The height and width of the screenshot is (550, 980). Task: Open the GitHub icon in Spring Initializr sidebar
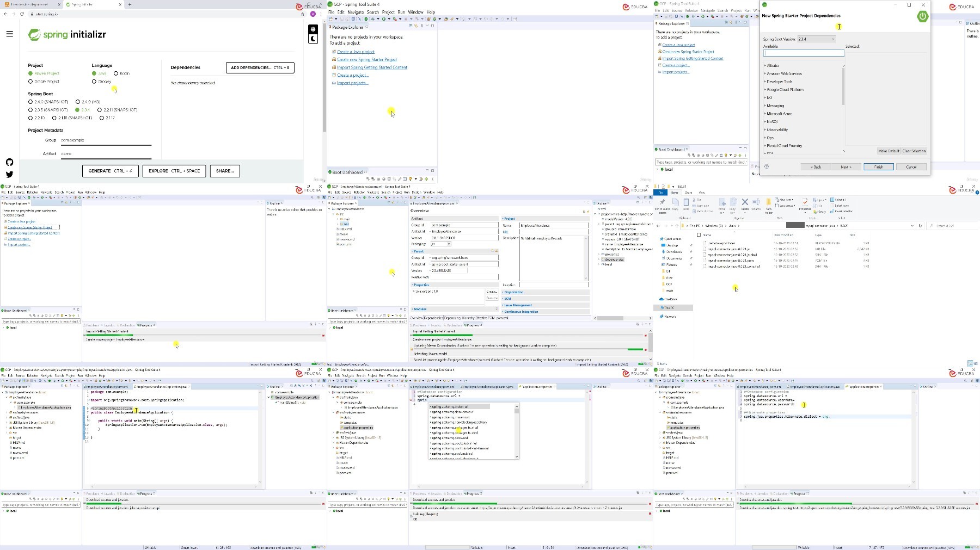[x=9, y=162]
